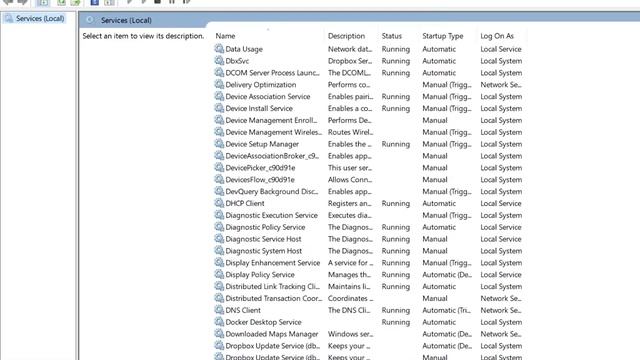Select the DNS Client gear icon
The image size is (640, 360).
(219, 309)
